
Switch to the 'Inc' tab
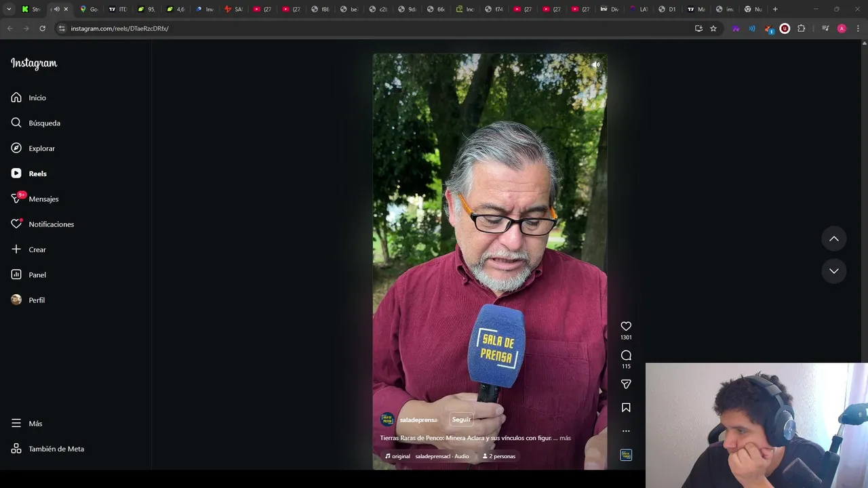pos(465,9)
